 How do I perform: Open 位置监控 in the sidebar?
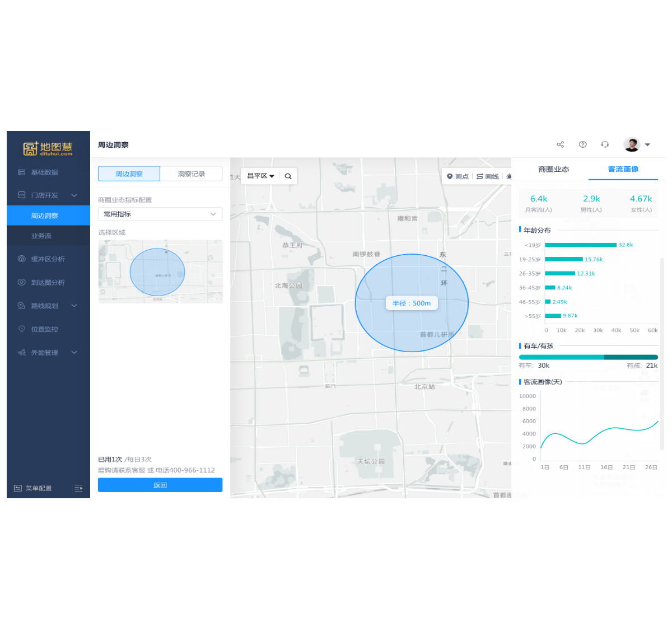pos(45,329)
